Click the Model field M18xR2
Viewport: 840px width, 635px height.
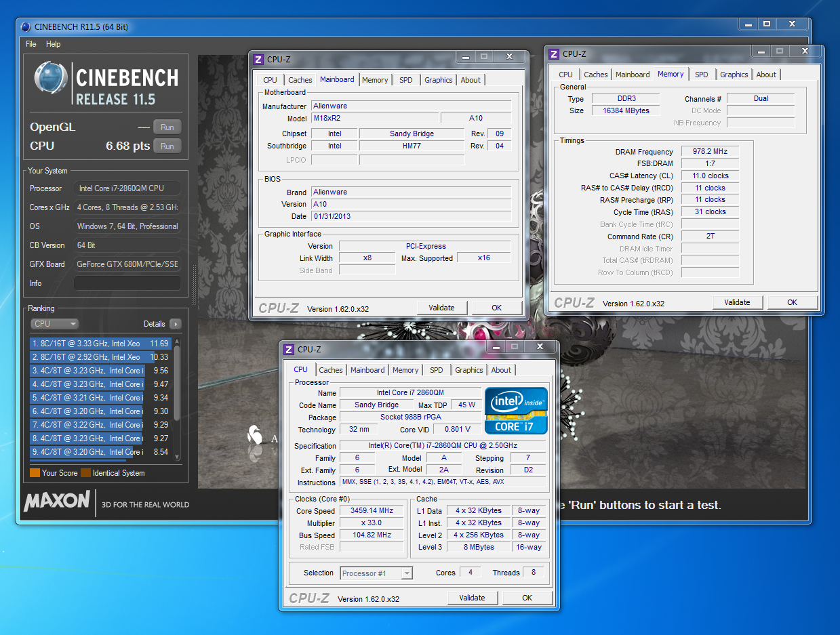[375, 118]
